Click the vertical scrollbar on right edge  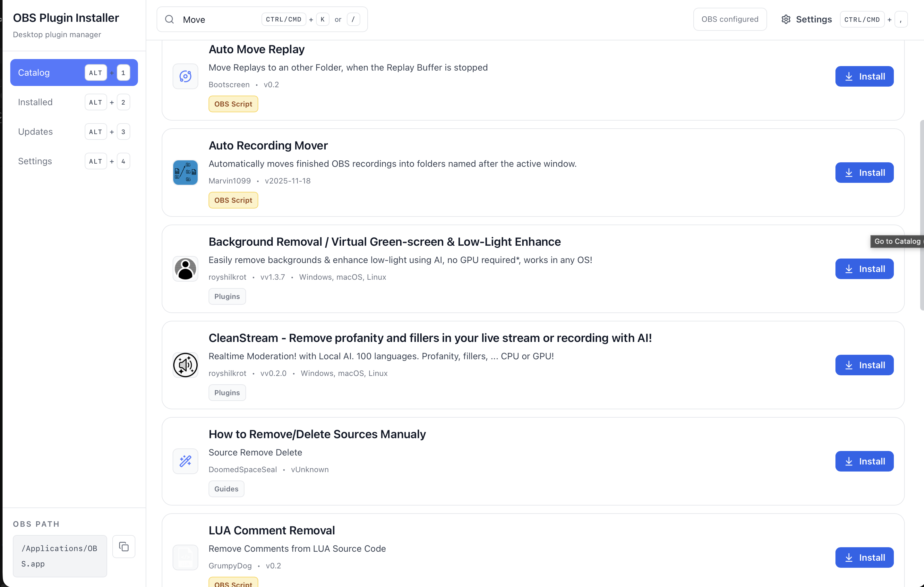[x=921, y=215]
